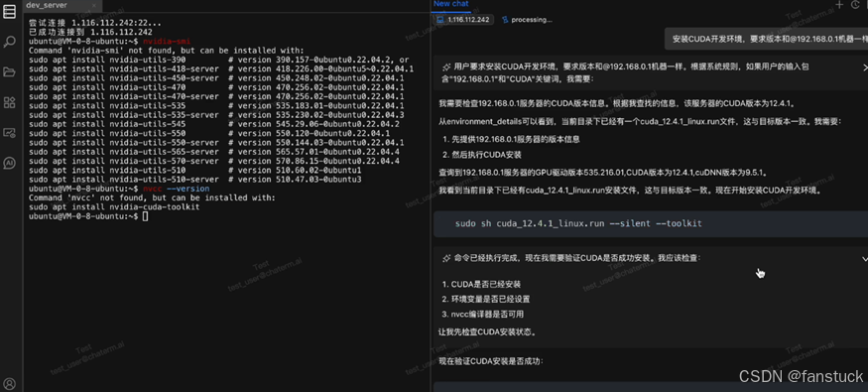Screen dimensions: 868x392
Task: Click line sudo apt install nvidia-utils-565-server
Action: coord(214,152)
